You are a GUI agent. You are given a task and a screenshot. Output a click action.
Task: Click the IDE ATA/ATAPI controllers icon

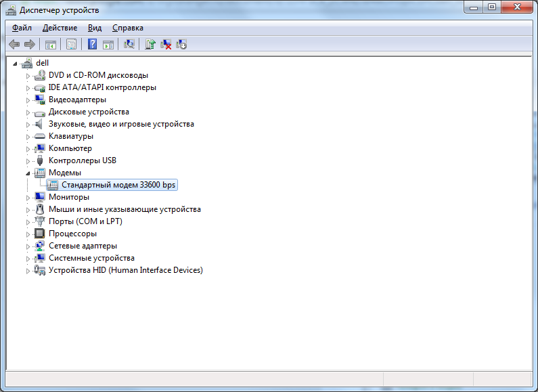tap(40, 87)
